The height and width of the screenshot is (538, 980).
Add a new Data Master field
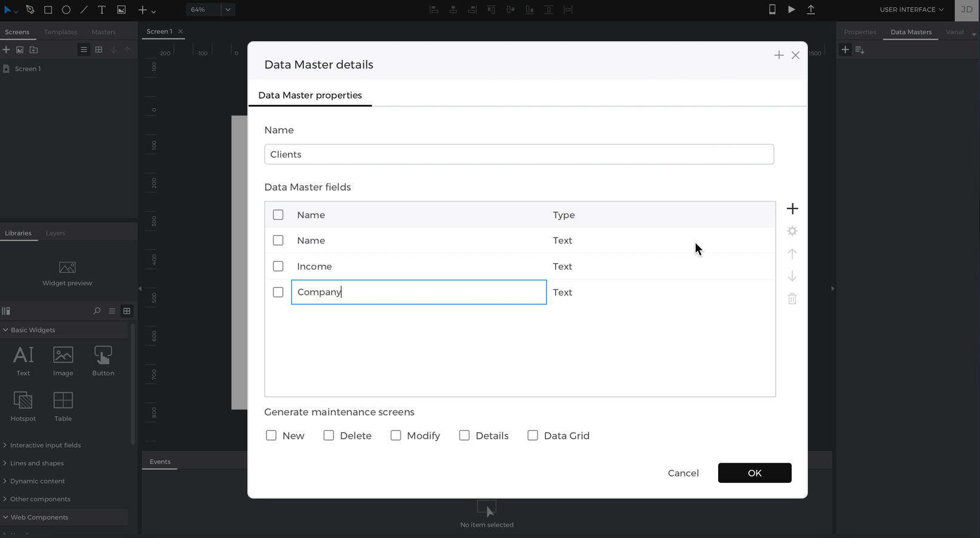[792, 209]
